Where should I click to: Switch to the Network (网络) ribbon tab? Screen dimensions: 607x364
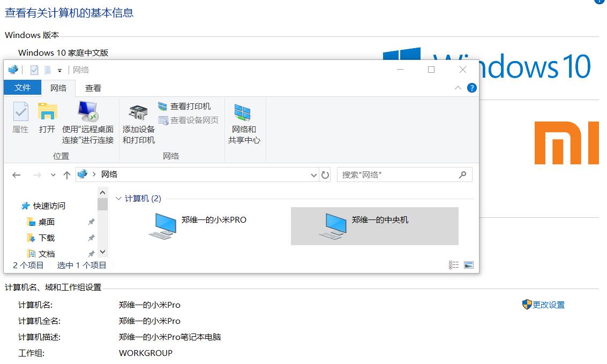click(x=58, y=88)
